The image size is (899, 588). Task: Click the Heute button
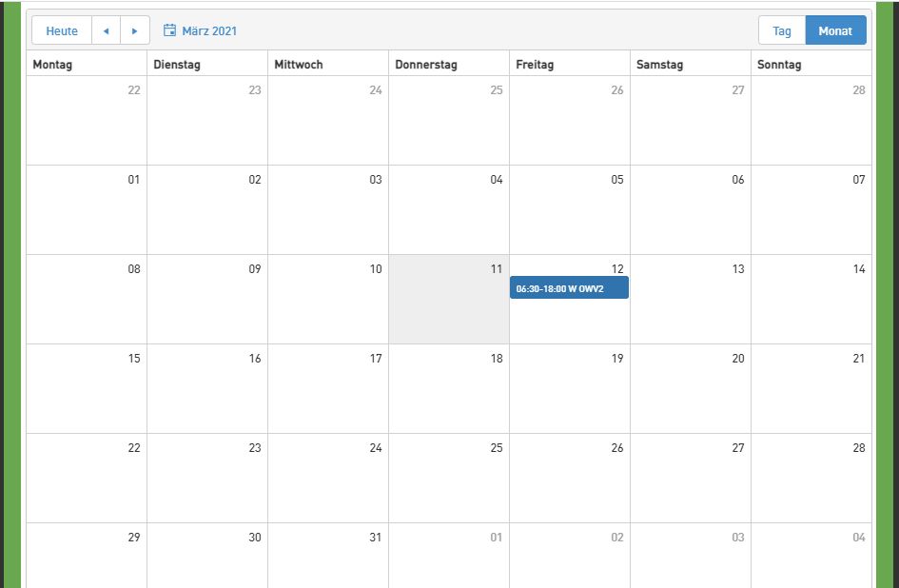(x=62, y=30)
